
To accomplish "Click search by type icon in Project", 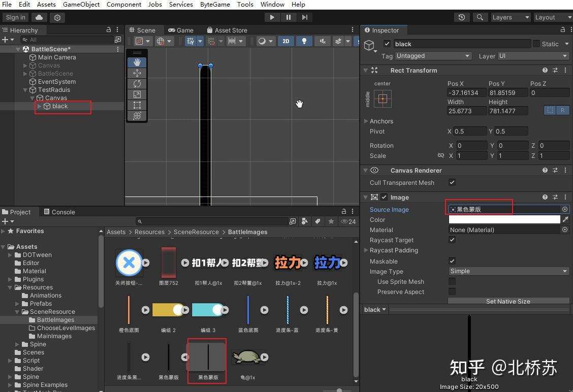I will [x=305, y=221].
